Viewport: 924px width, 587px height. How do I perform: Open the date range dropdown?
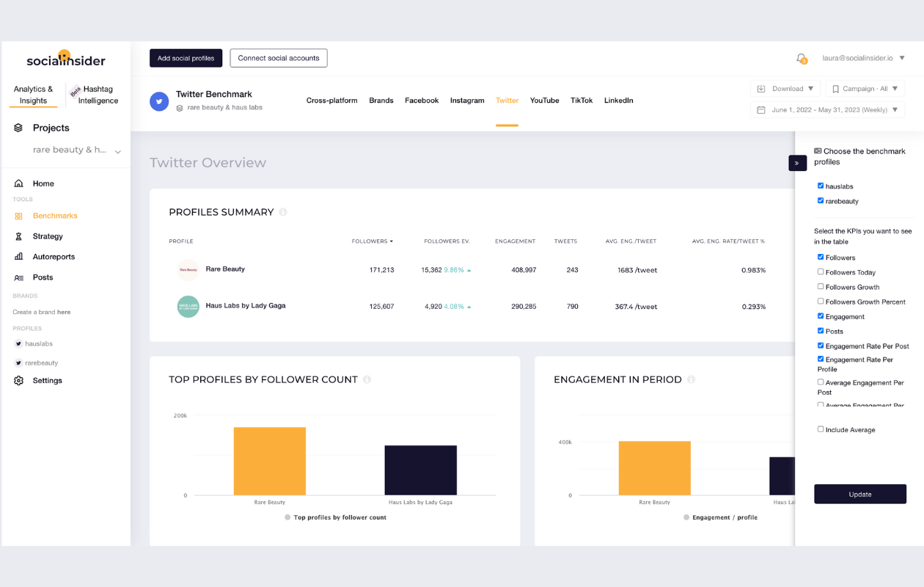(828, 110)
